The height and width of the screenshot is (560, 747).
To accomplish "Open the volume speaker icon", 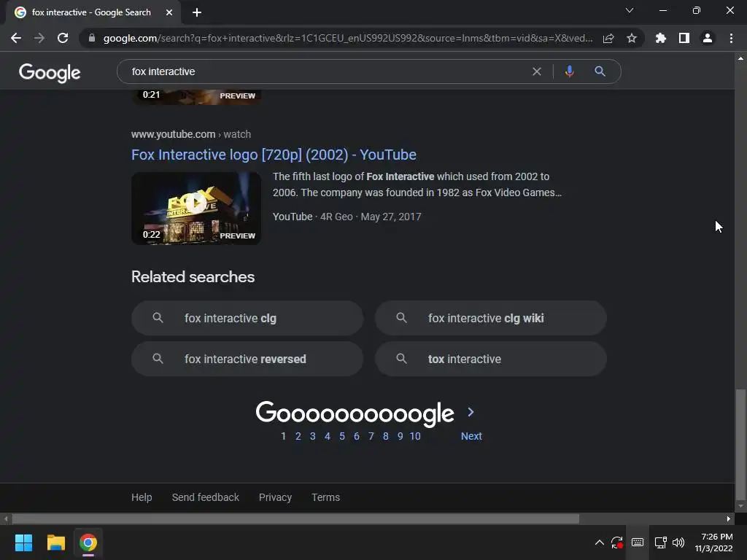I will pyautogui.click(x=678, y=542).
